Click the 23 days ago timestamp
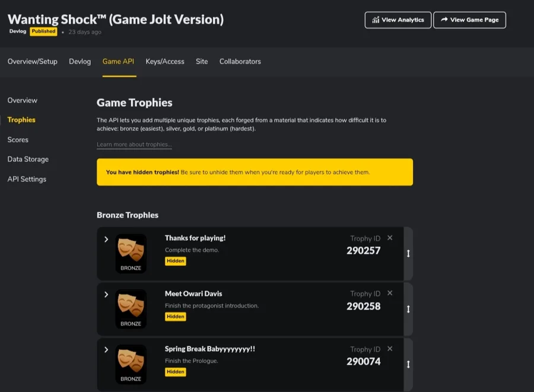Screen dimensions: 534x392 tap(85, 32)
